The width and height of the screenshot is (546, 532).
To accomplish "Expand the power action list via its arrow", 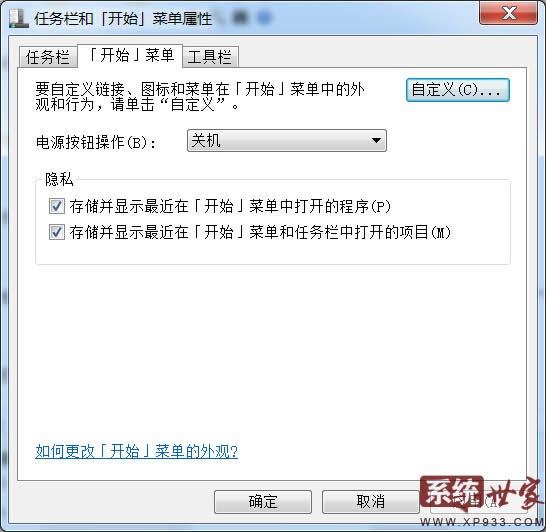I will point(376,141).
